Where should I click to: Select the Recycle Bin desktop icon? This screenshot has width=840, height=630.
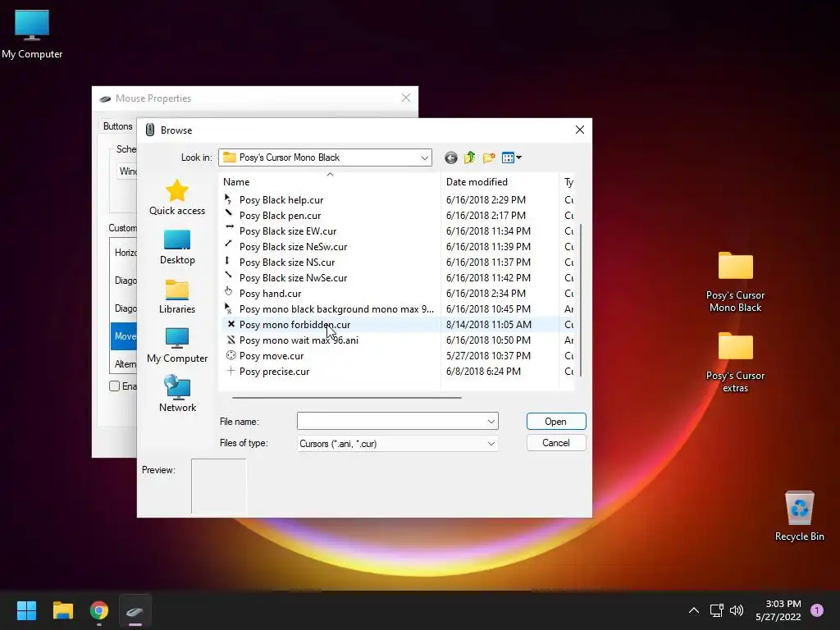tap(799, 516)
